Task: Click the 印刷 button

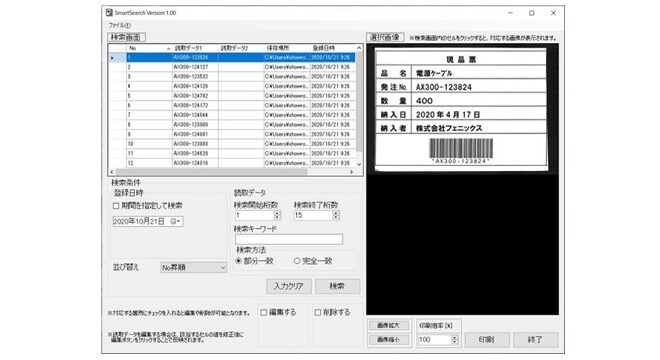Action: pos(487,339)
